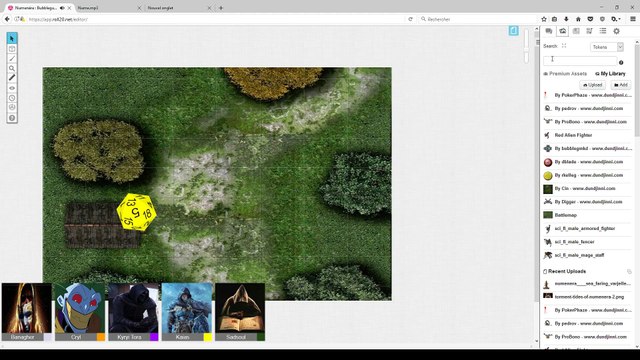Select the By pedrov library item
Image resolution: width=640 pixels, height=360 pixels.
coord(587,109)
